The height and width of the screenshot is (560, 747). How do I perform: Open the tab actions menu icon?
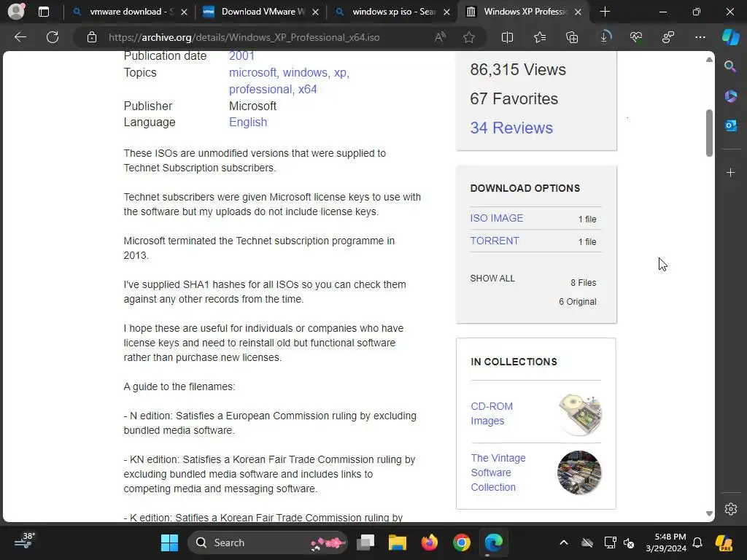[x=43, y=12]
